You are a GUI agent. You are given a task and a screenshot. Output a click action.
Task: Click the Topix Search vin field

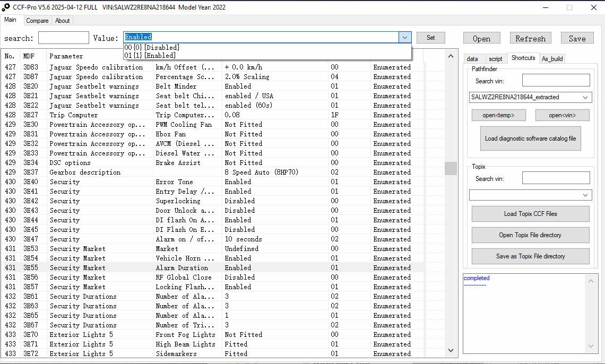[x=556, y=178]
